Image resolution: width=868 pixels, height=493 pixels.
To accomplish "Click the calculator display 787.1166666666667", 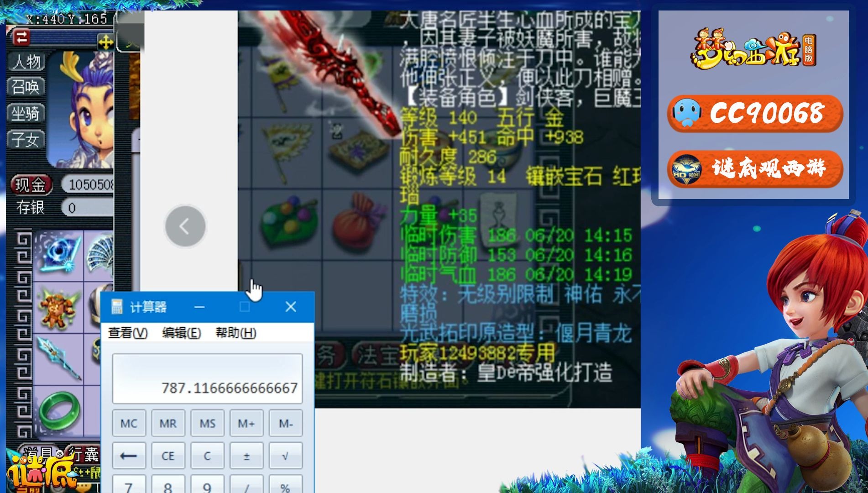I will pos(208,378).
